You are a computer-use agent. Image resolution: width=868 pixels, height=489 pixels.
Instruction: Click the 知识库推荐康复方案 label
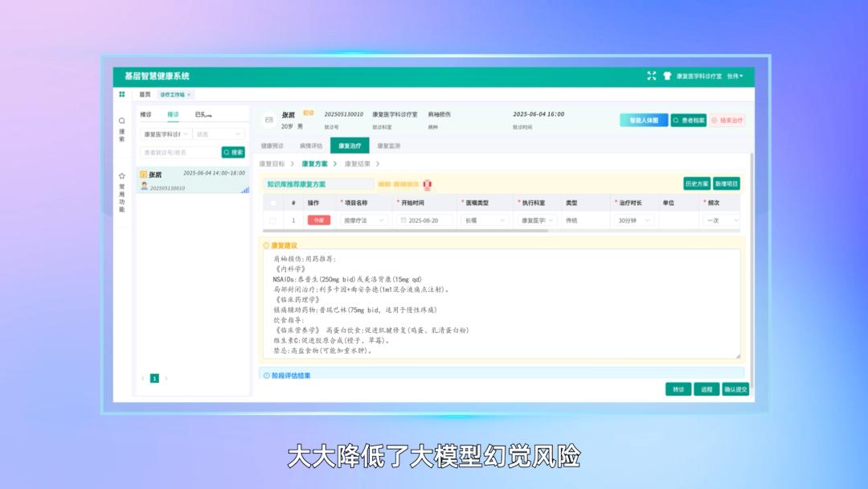[296, 184]
